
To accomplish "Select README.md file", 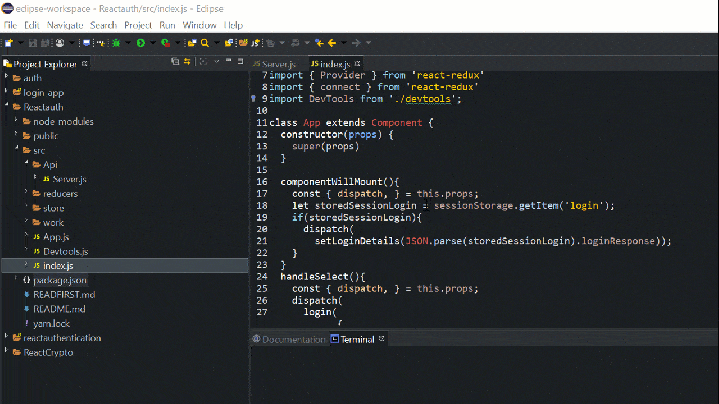I will pos(59,309).
